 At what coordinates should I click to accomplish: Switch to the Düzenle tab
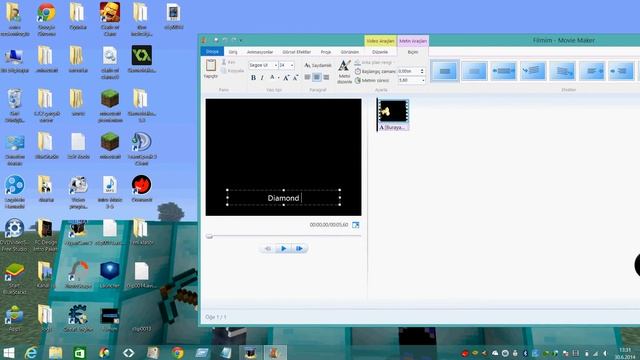380,52
